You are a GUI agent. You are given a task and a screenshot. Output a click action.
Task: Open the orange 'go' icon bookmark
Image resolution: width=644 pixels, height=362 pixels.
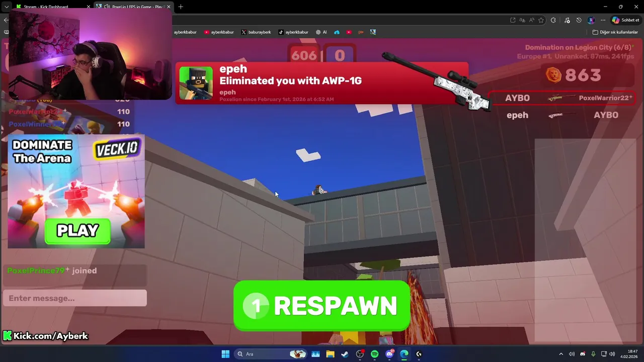coord(361,32)
